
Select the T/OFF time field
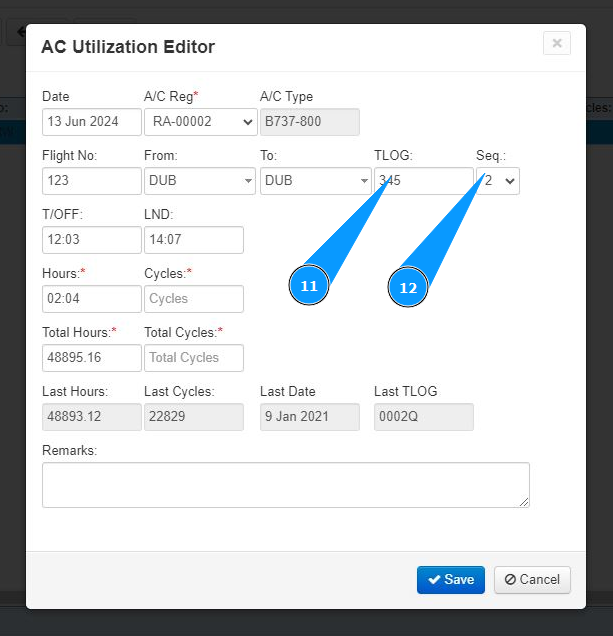pos(91,240)
